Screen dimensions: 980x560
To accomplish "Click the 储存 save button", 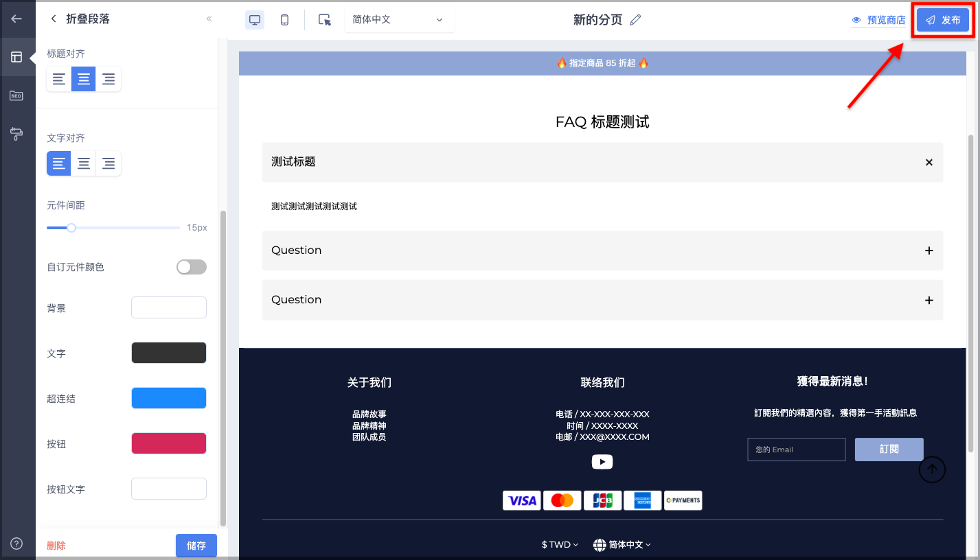I will coord(196,546).
